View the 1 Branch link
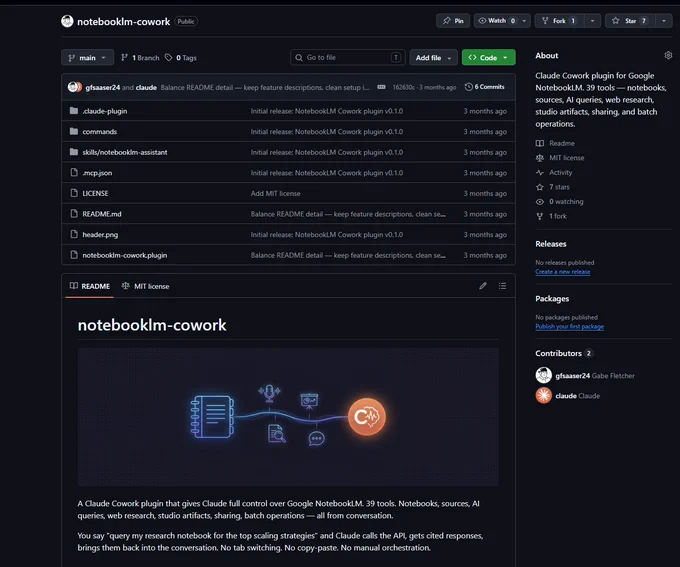The image size is (680, 567). 140,58
